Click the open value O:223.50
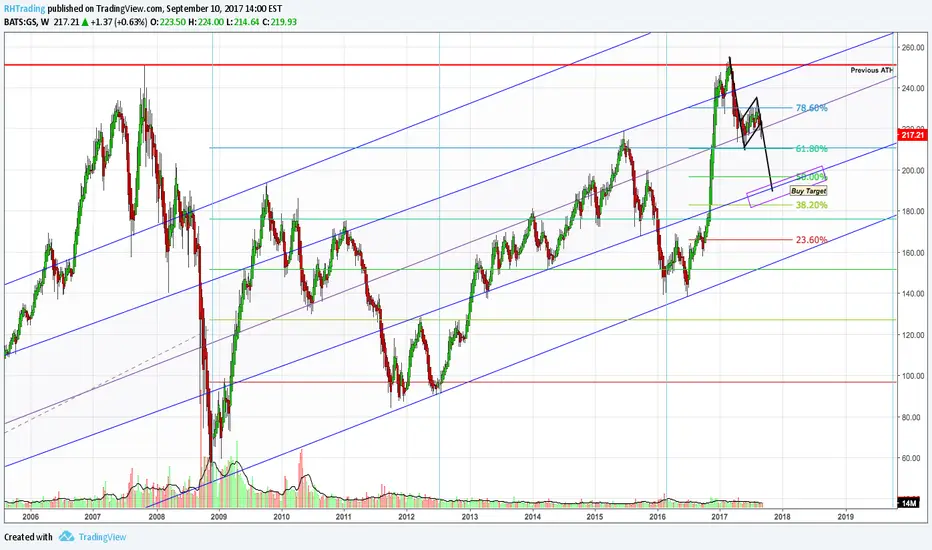 167,22
